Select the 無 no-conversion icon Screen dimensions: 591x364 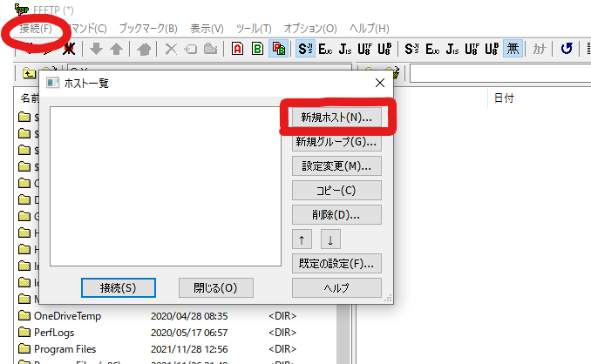pyautogui.click(x=513, y=49)
